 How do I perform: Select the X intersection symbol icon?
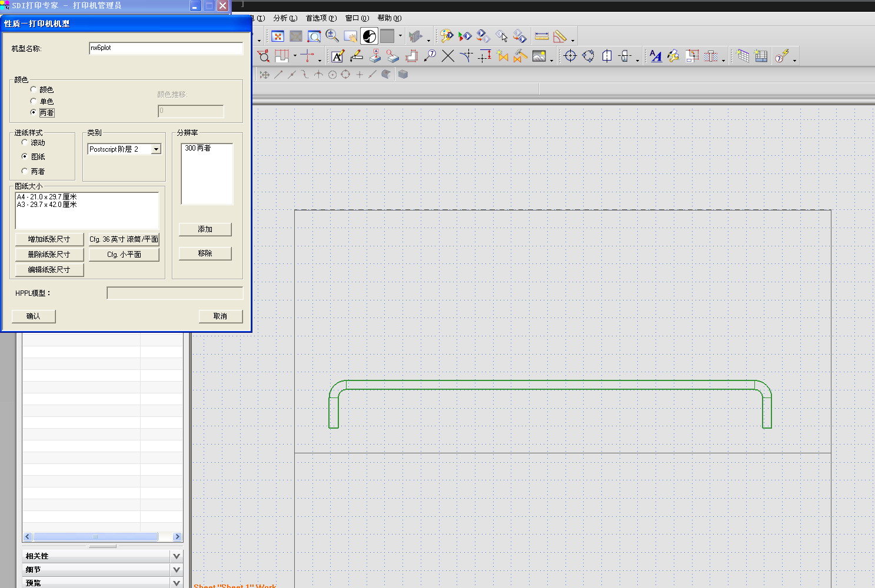click(448, 56)
